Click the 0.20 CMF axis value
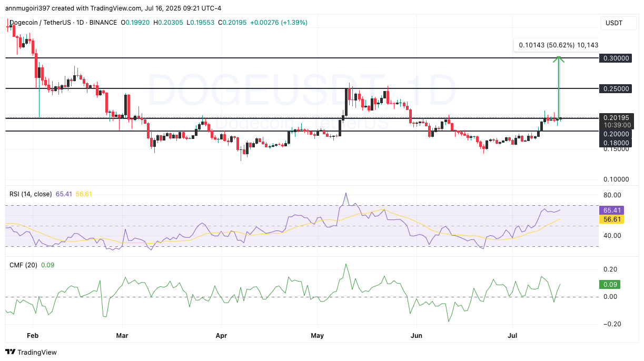The height and width of the screenshot is (361, 644). point(610,269)
